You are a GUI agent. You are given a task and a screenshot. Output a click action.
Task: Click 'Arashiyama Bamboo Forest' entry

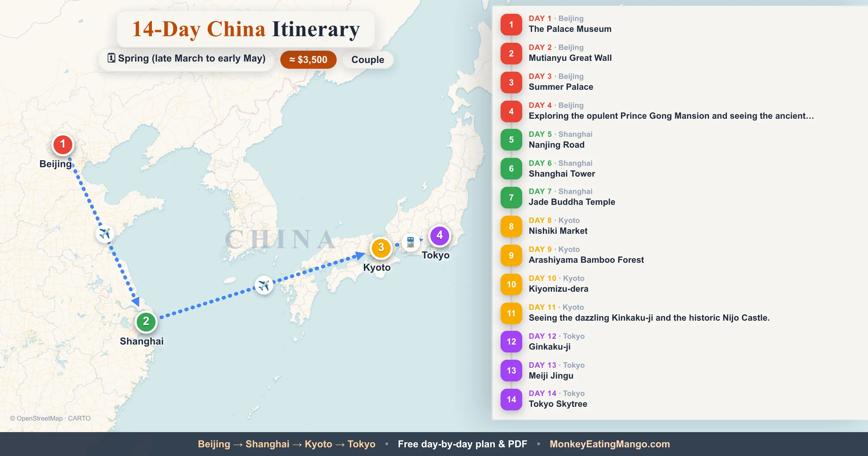click(x=586, y=260)
